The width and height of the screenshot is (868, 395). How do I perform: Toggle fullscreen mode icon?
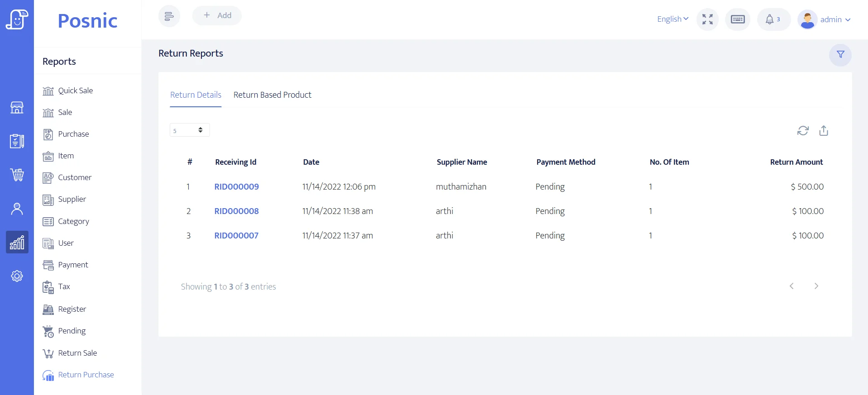(707, 19)
